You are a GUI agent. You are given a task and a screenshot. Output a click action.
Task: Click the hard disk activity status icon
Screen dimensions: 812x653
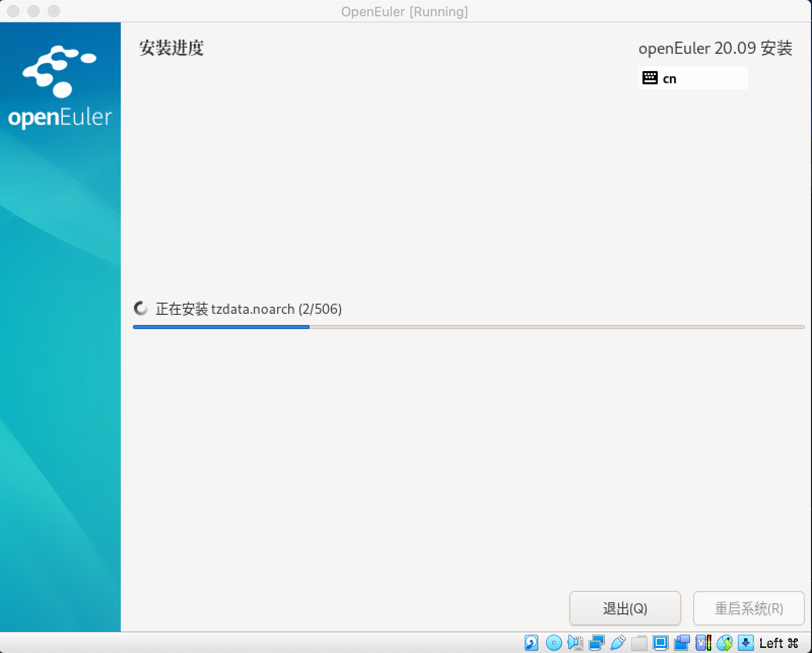tap(531, 643)
